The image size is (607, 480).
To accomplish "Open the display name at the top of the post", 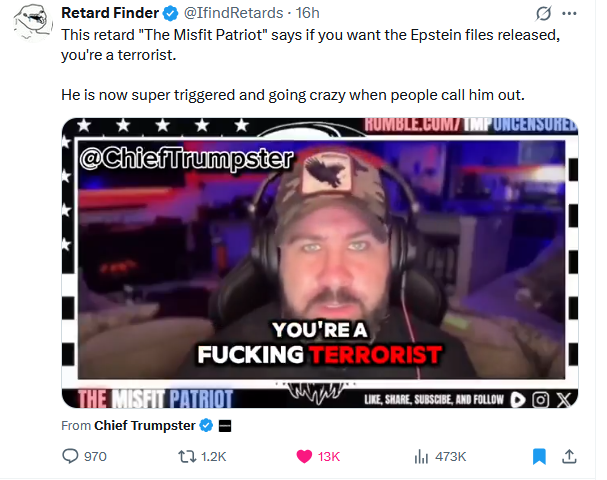I will 110,13.
